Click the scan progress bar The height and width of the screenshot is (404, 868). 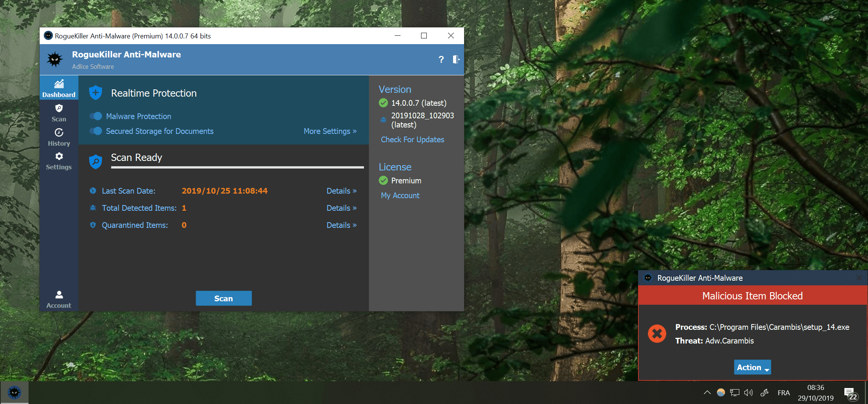point(237,167)
